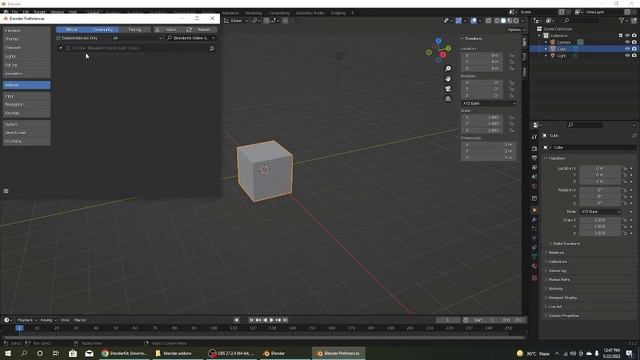Screen dimensions: 640x360
Task: Open outliner filter dropdown
Action: (623, 20)
